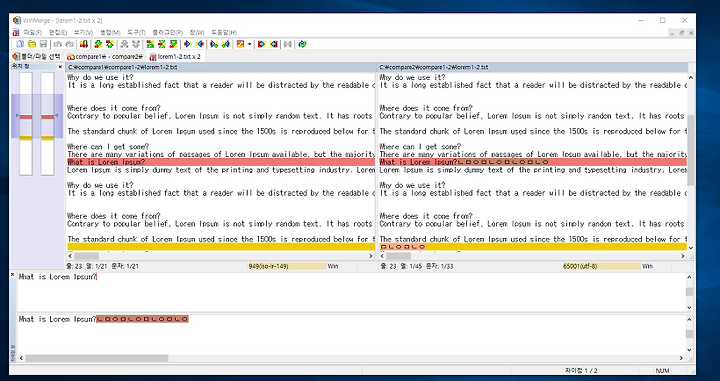
Task: Click highlighted 'What is Lorem Ipsum?' in right pane
Action: click(418, 162)
